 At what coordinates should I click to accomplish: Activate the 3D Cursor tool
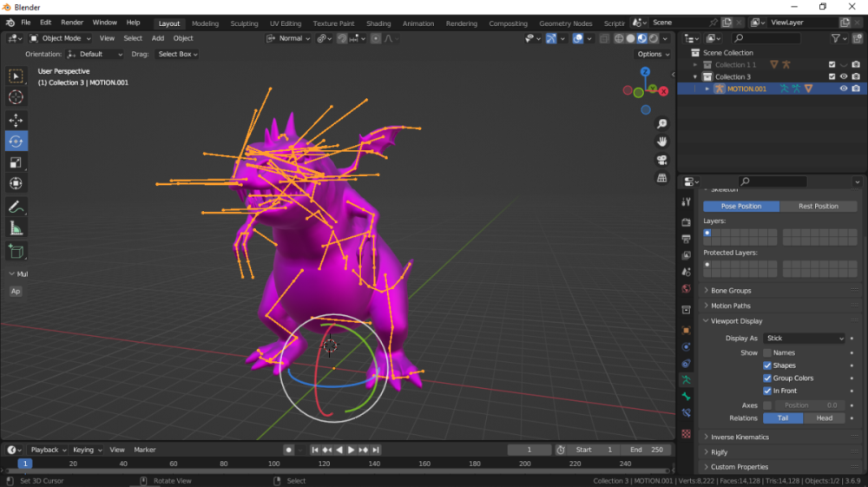coord(16,97)
